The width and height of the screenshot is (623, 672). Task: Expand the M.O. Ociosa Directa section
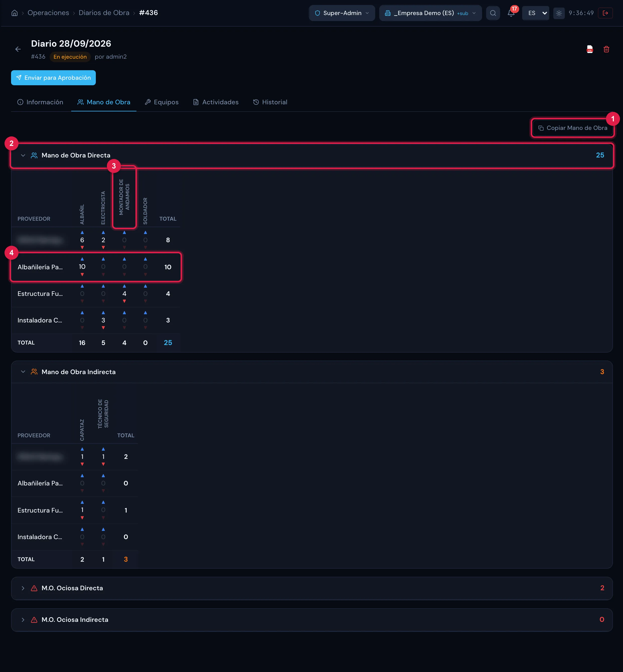pos(23,588)
